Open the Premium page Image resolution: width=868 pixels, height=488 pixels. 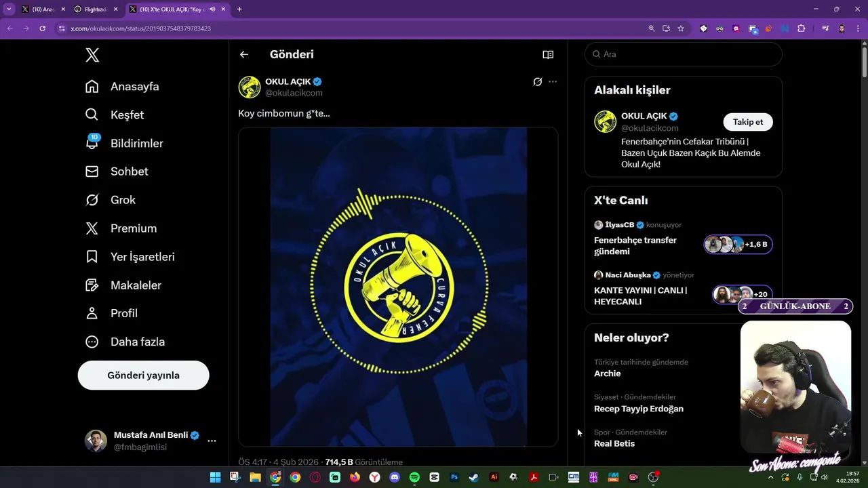pyautogui.click(x=121, y=228)
